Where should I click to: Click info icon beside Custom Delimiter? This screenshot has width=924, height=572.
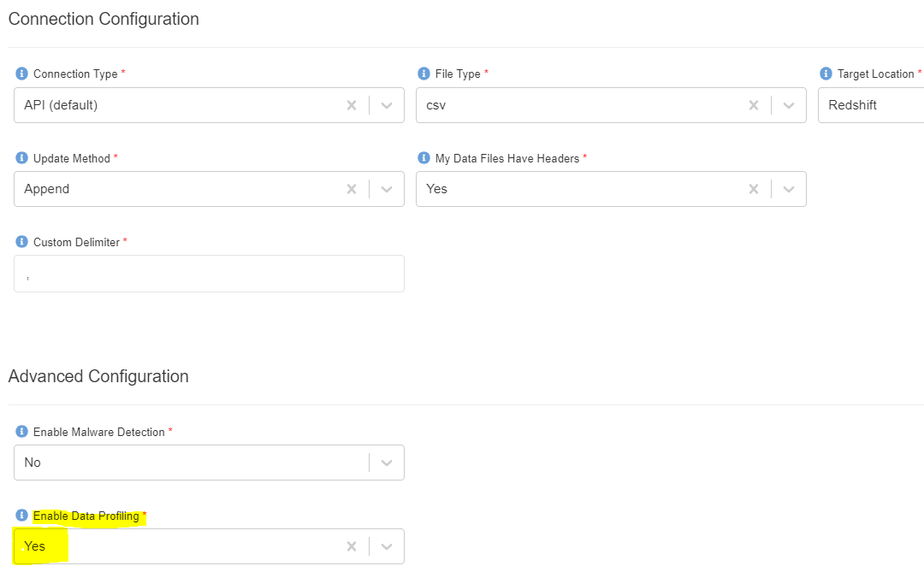click(x=21, y=241)
